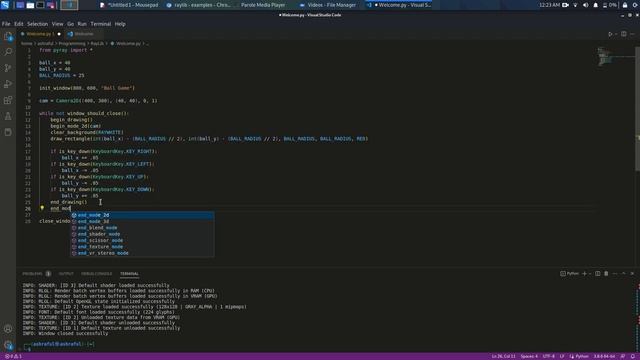Open the desktop notification bell in top panel
Screen dimensions: 640x360
coord(596,5)
